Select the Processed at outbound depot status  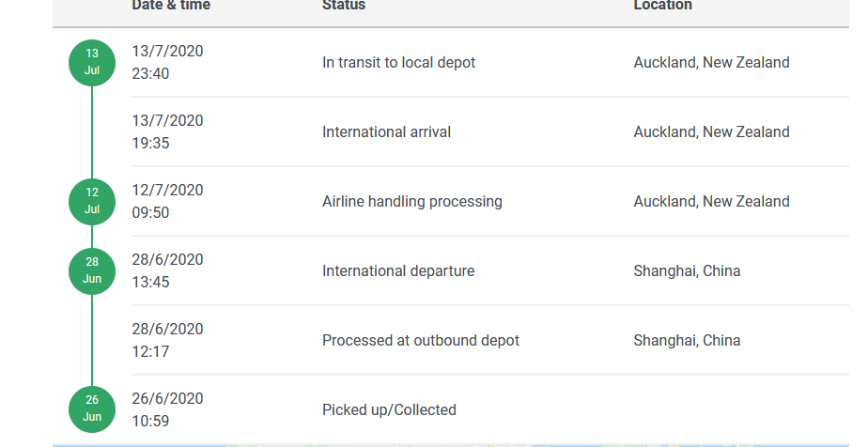click(420, 341)
